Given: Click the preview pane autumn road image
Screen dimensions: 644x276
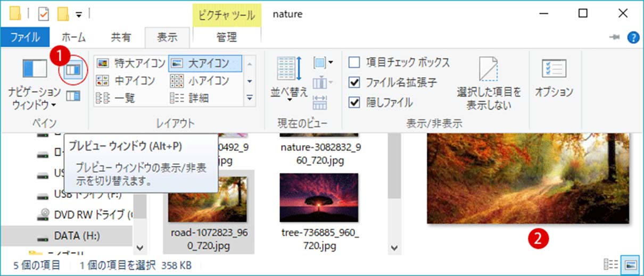Looking at the screenshot, I should (529, 178).
